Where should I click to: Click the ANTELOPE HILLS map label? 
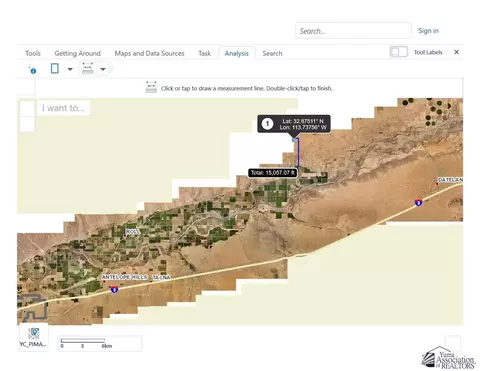(124, 277)
